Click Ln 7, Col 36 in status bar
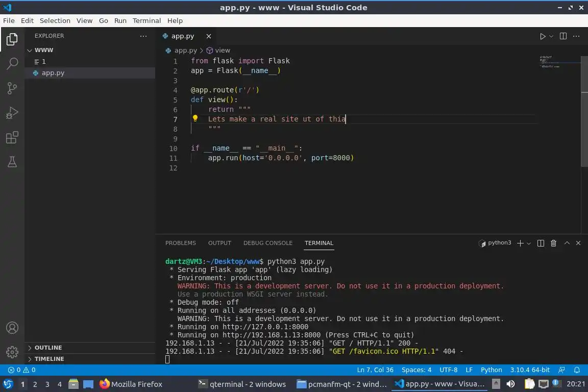This screenshot has height=392, width=588. click(x=375, y=370)
